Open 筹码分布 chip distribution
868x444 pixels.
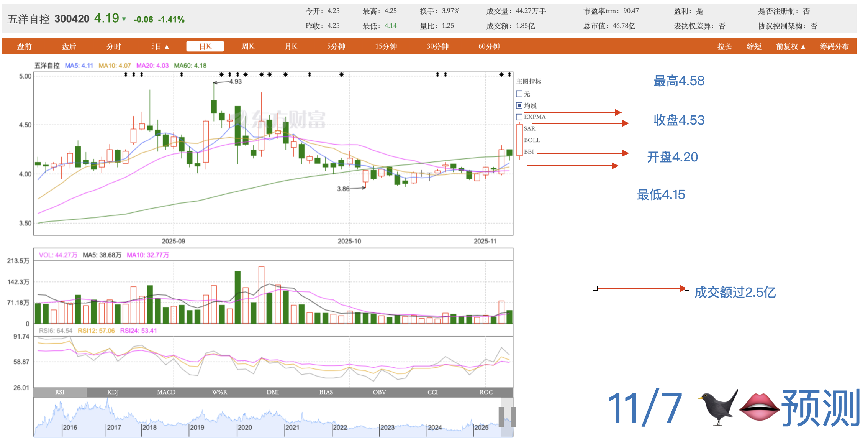(834, 46)
